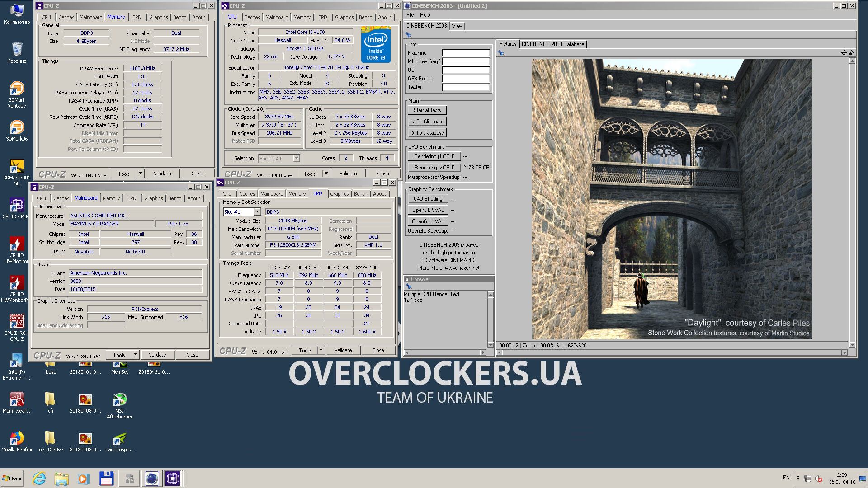
Task: Open Tools dropdown arrow in CPU tab window
Action: click(326, 174)
